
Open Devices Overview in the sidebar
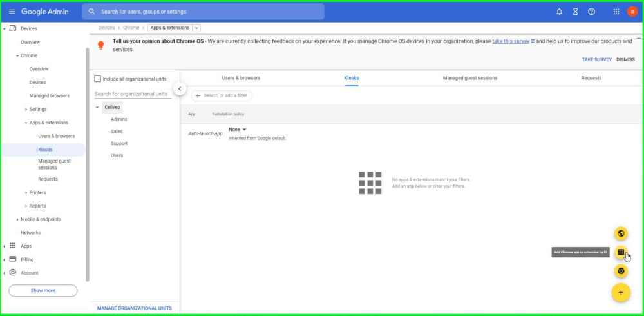pyautogui.click(x=30, y=42)
